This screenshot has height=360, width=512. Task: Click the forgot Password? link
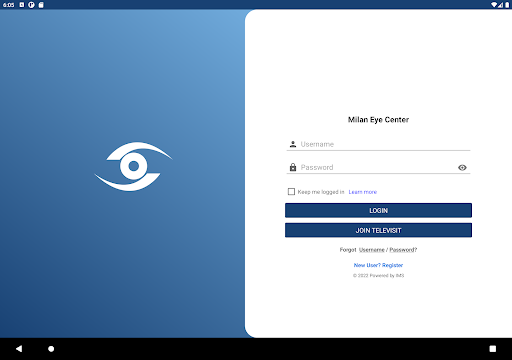tap(403, 250)
